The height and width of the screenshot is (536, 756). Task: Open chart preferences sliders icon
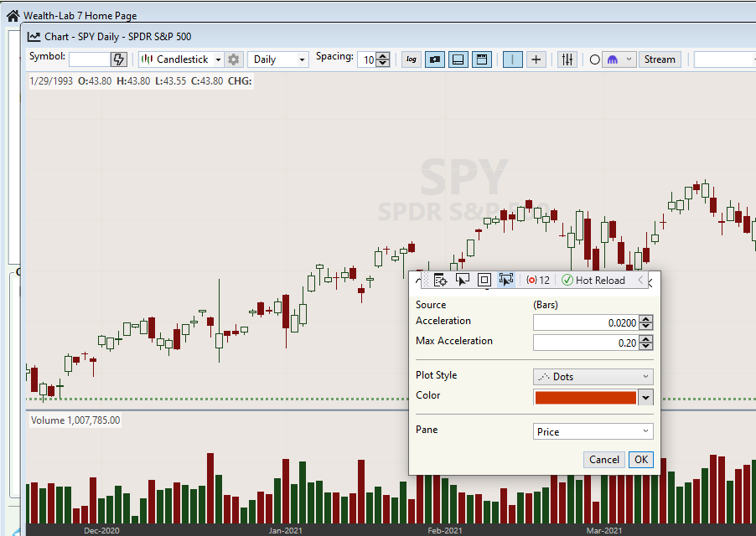(x=567, y=59)
